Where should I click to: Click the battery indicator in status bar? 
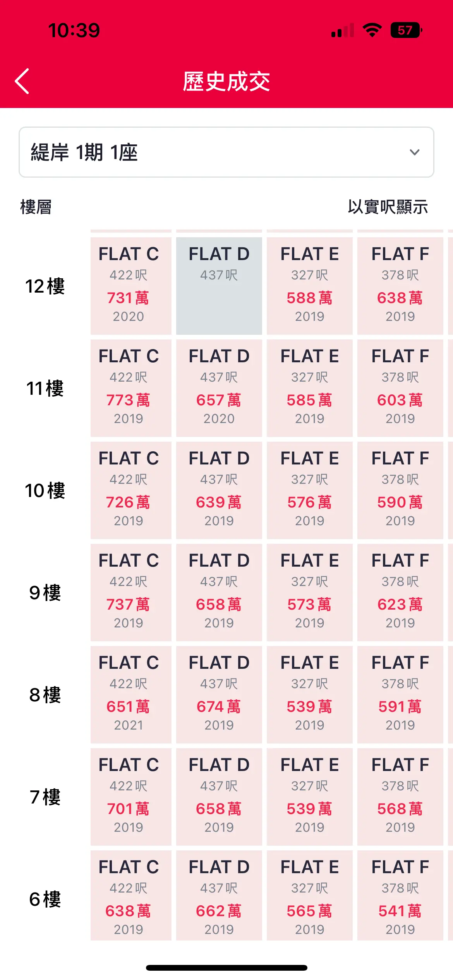406,30
